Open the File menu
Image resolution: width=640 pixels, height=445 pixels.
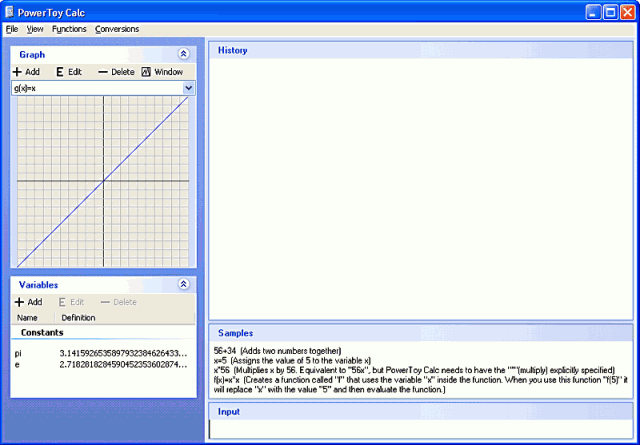pyautogui.click(x=12, y=29)
